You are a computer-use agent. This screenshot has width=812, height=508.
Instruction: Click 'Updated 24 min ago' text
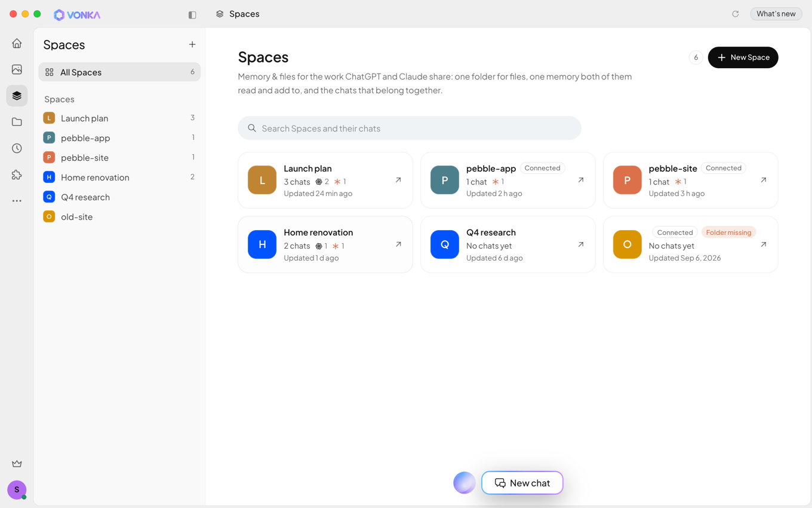pos(318,194)
